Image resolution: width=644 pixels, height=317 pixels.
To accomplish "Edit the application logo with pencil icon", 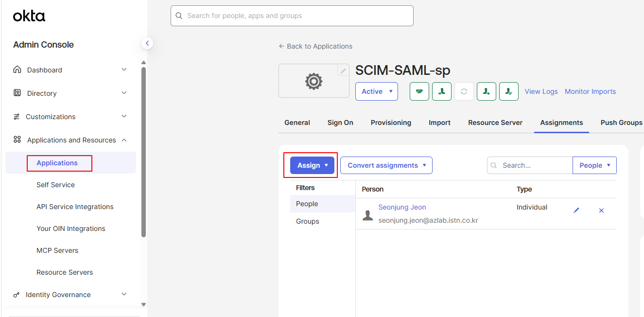I will point(343,70).
